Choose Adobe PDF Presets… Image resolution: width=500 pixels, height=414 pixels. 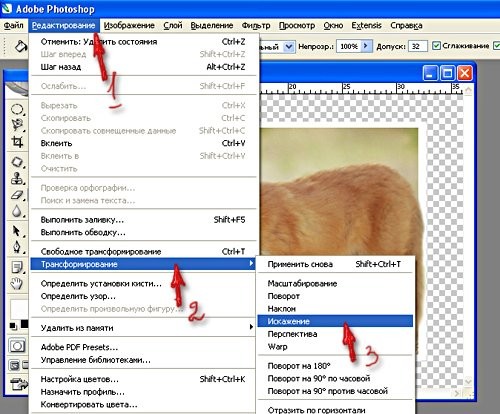[x=144, y=347]
